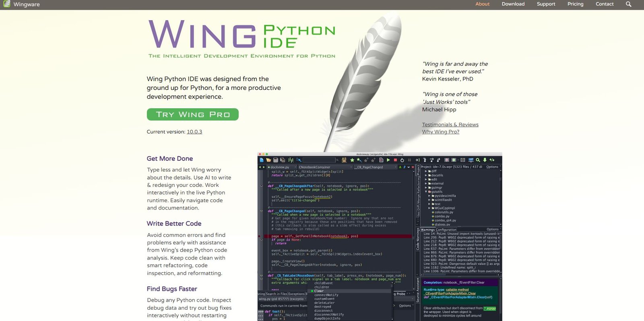Click the 'Just Works' tools quote
This screenshot has width=644, height=321.
point(450,98)
